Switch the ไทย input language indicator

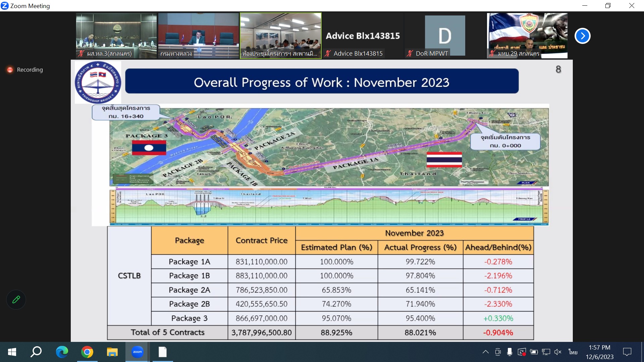[573, 352]
